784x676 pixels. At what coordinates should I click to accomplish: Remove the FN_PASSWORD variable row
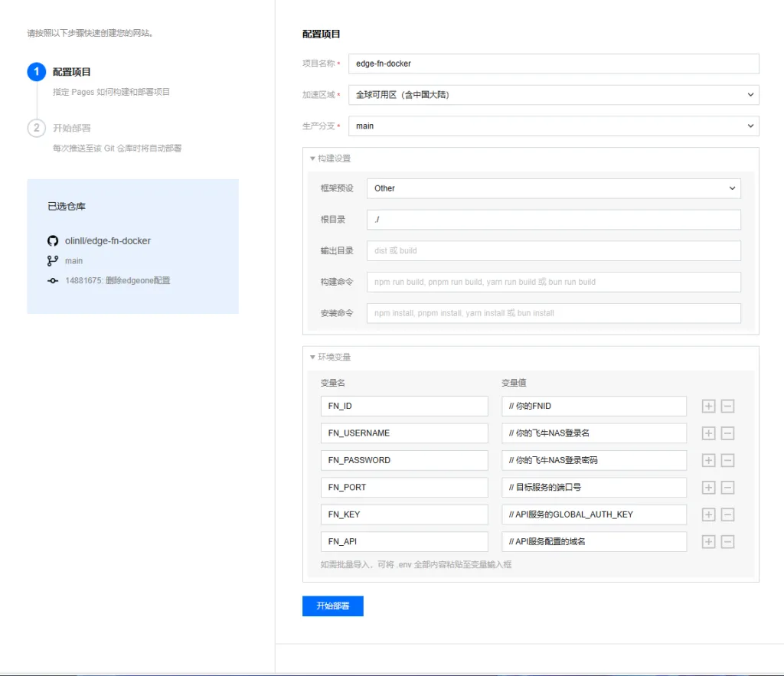[728, 460]
